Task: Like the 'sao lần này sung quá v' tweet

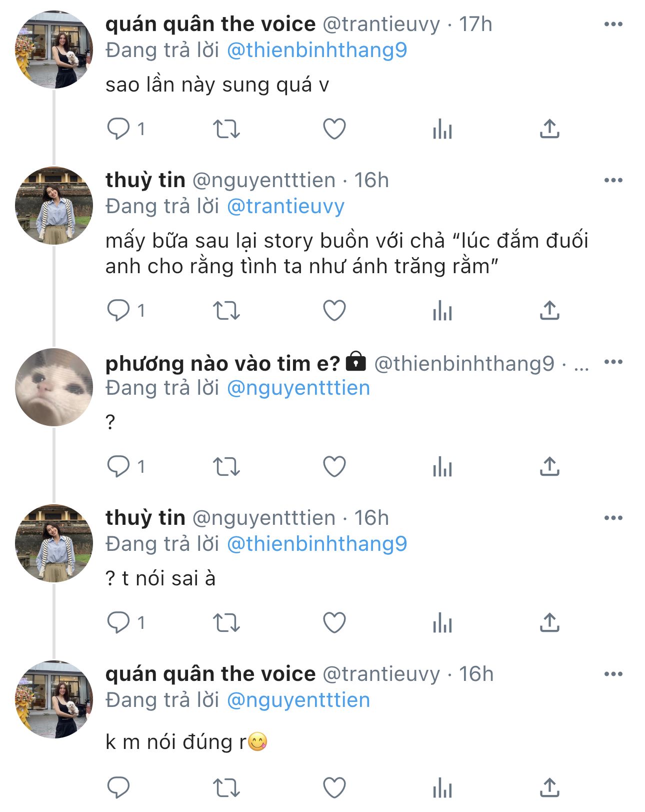Action: click(334, 129)
